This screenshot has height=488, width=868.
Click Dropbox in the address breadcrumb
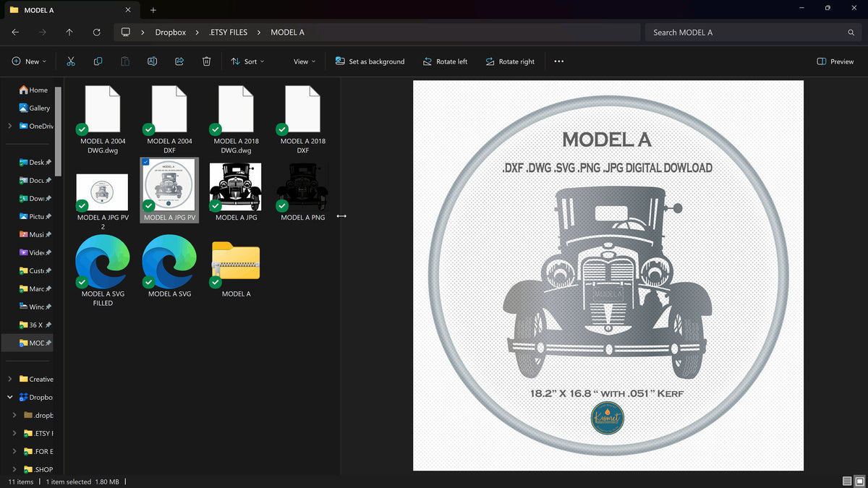pos(171,33)
